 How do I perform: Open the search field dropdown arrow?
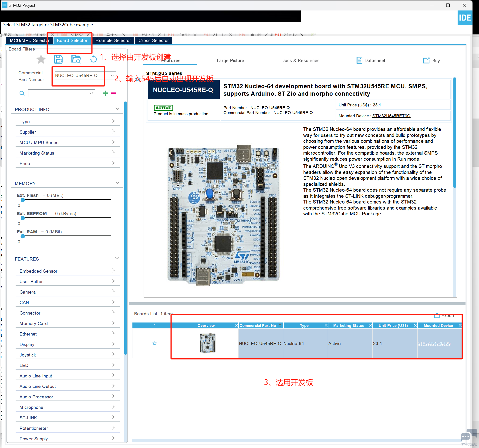coord(91,93)
